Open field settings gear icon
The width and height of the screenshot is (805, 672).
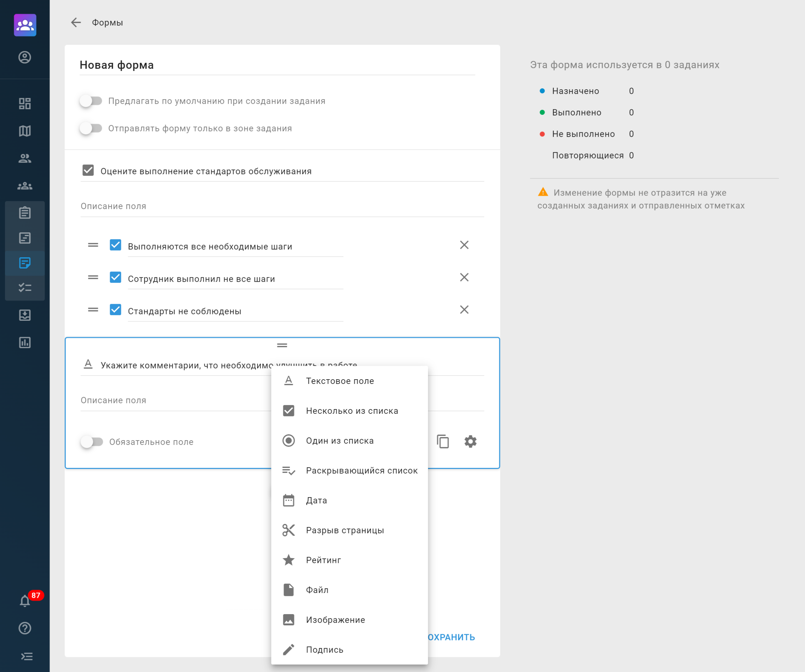click(470, 442)
